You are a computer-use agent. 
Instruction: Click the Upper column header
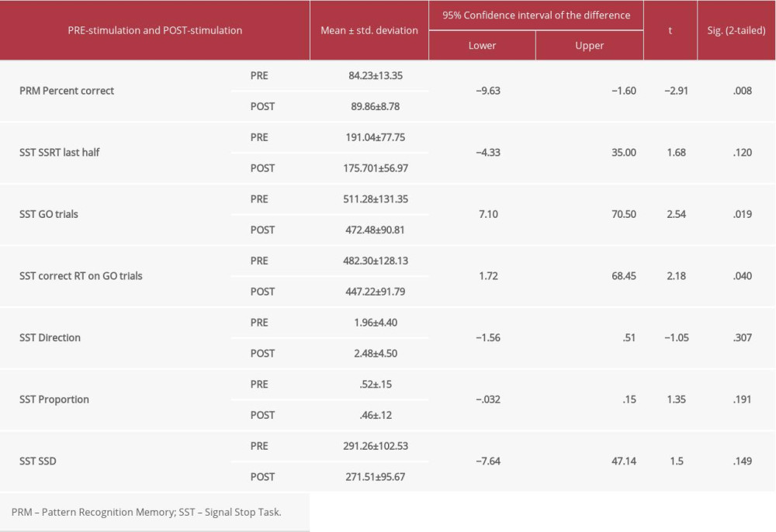point(589,45)
